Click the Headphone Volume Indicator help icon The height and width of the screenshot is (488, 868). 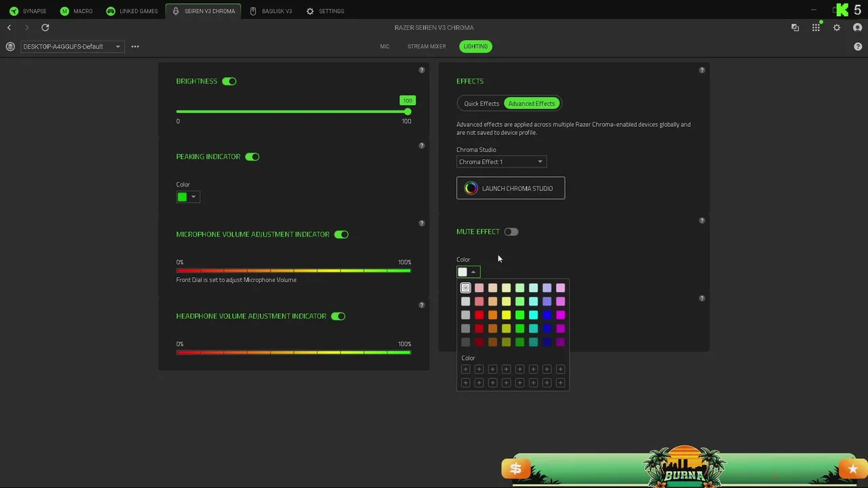coord(422,305)
